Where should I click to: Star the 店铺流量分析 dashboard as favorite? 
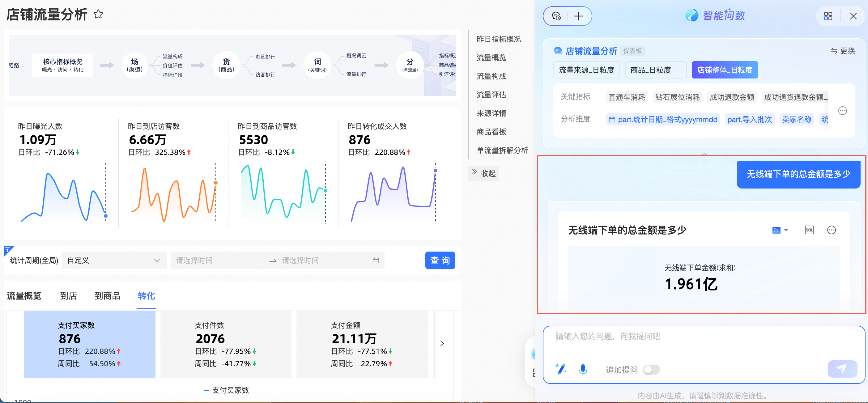pos(98,15)
